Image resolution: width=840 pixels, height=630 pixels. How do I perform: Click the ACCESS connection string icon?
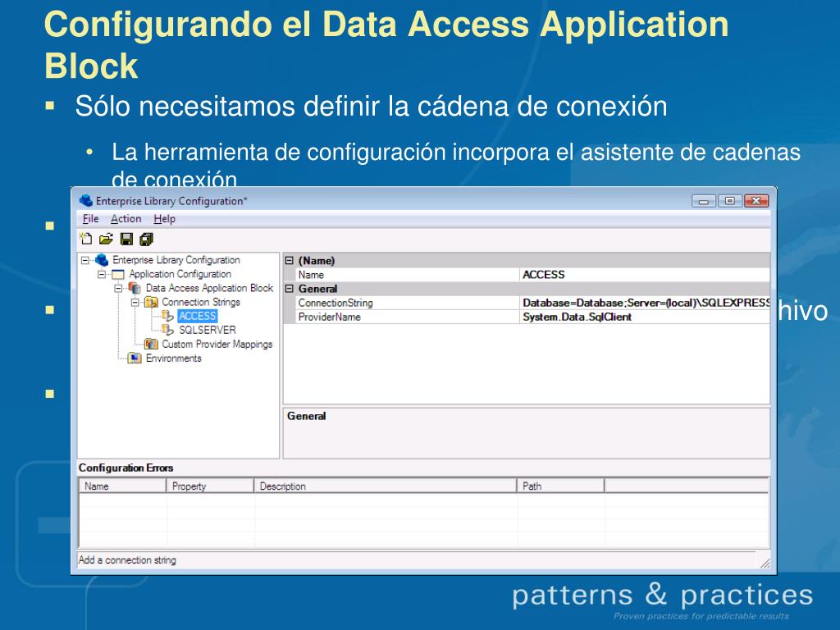pyautogui.click(x=168, y=316)
